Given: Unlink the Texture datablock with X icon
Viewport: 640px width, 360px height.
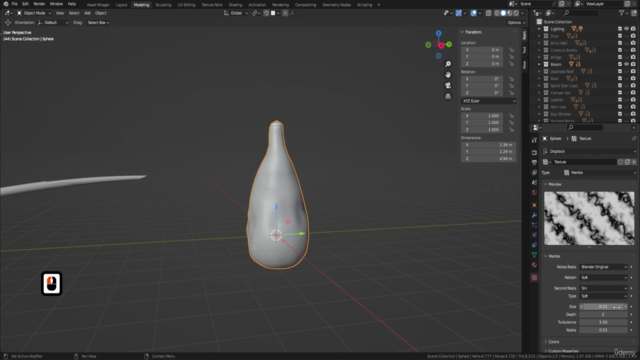Looking at the screenshot, I should point(634,162).
